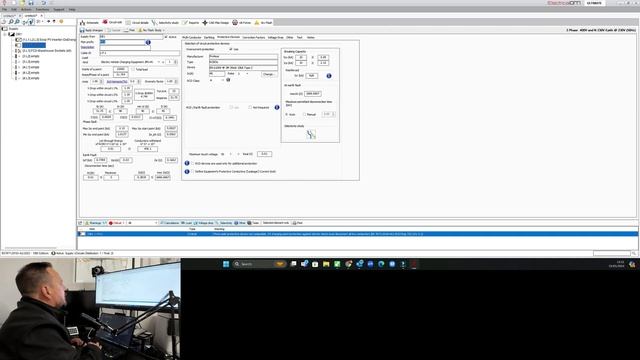This screenshot has height=360, width=640.
Task: Open the RCD Class dropdown
Action: coord(223,80)
